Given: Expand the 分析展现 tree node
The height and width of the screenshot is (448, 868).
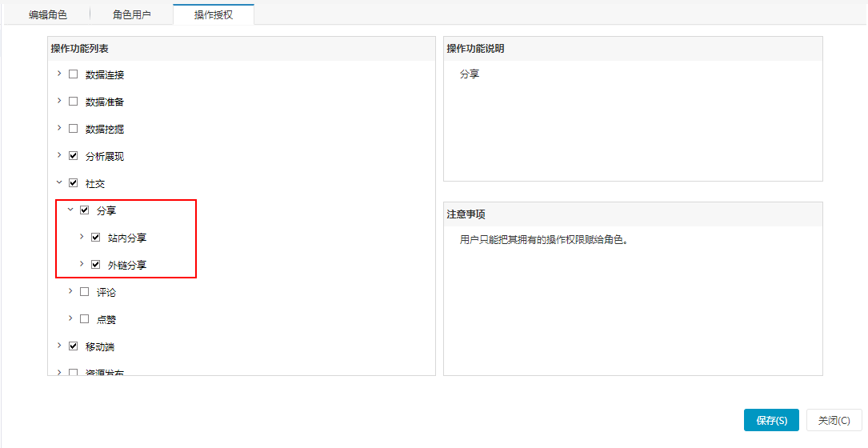Looking at the screenshot, I should (59, 155).
